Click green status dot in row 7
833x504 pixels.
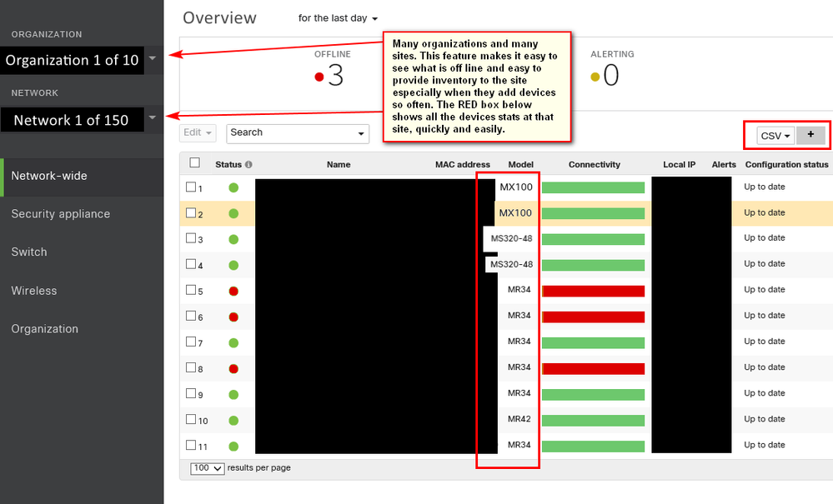[x=233, y=342]
